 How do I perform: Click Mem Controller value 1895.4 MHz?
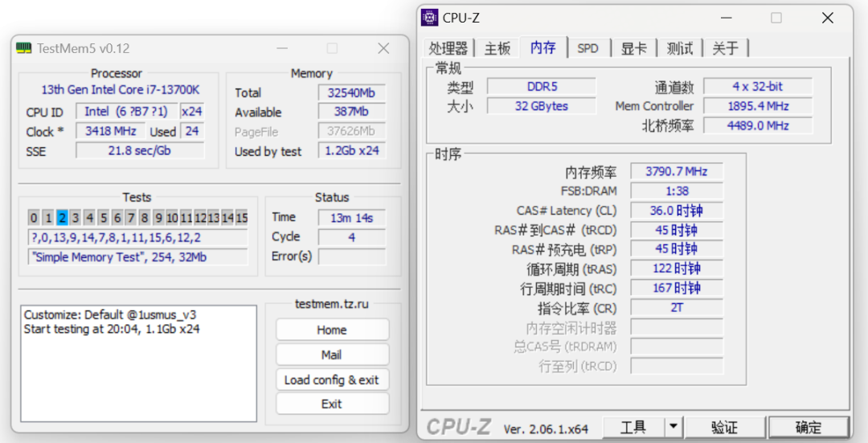click(x=758, y=106)
